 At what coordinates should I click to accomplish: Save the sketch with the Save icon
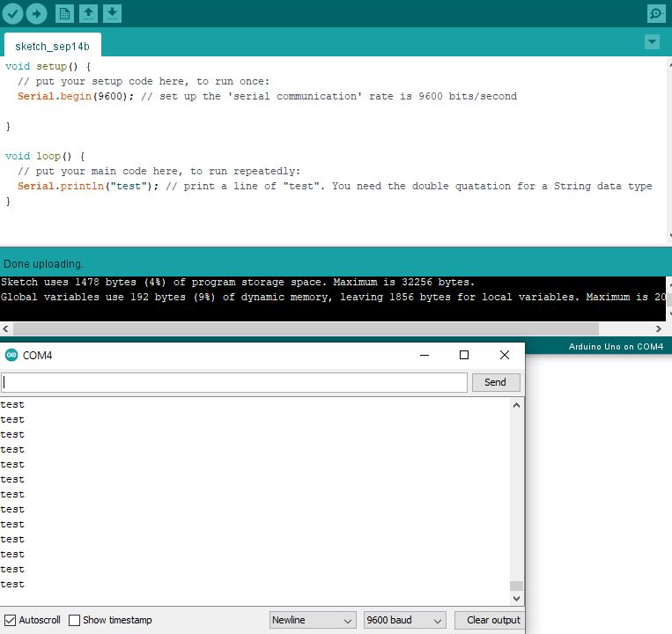click(x=112, y=14)
